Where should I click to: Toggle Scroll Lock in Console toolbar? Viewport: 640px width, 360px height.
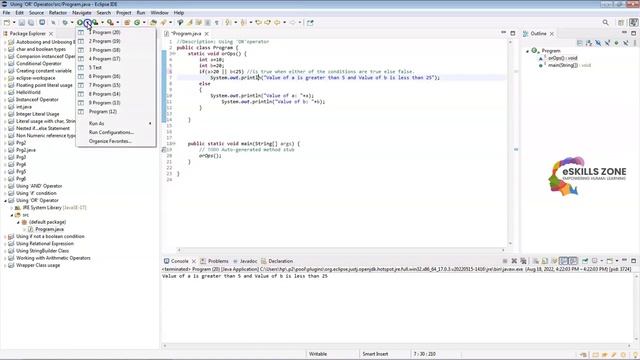[545, 261]
